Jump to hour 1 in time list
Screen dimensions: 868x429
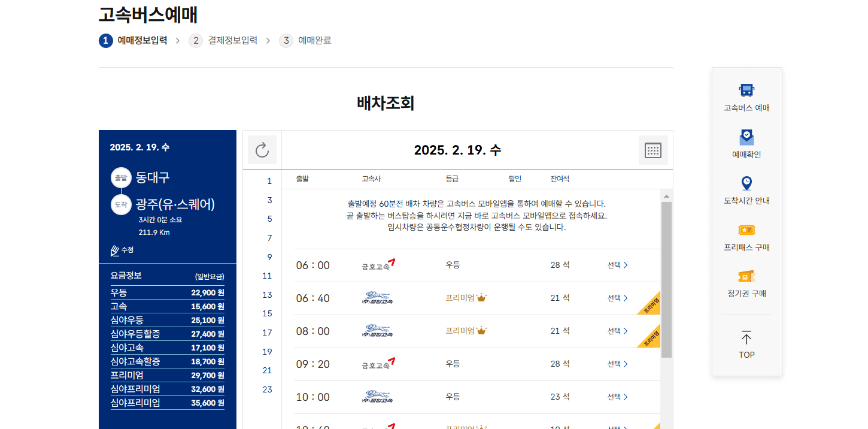tap(269, 181)
